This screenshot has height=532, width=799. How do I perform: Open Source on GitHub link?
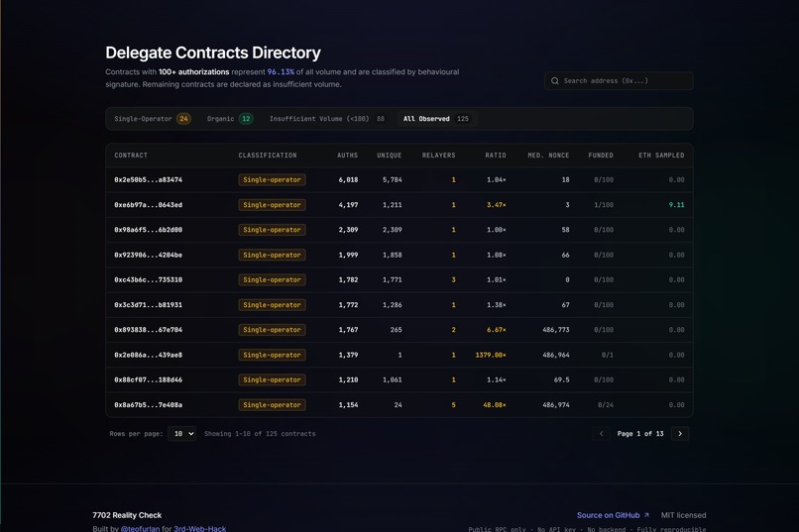pyautogui.click(x=613, y=515)
